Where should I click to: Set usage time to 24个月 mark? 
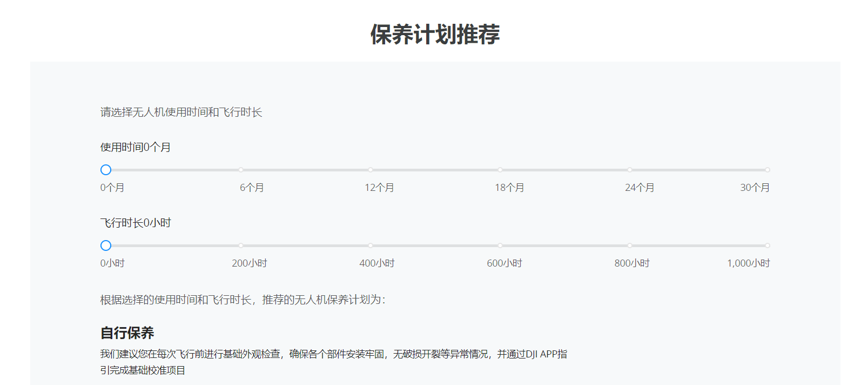tap(630, 170)
